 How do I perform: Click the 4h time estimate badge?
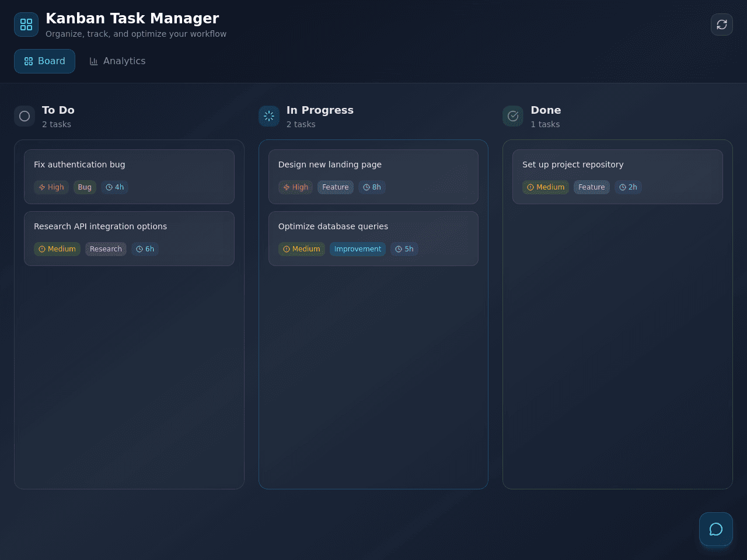[x=115, y=187]
